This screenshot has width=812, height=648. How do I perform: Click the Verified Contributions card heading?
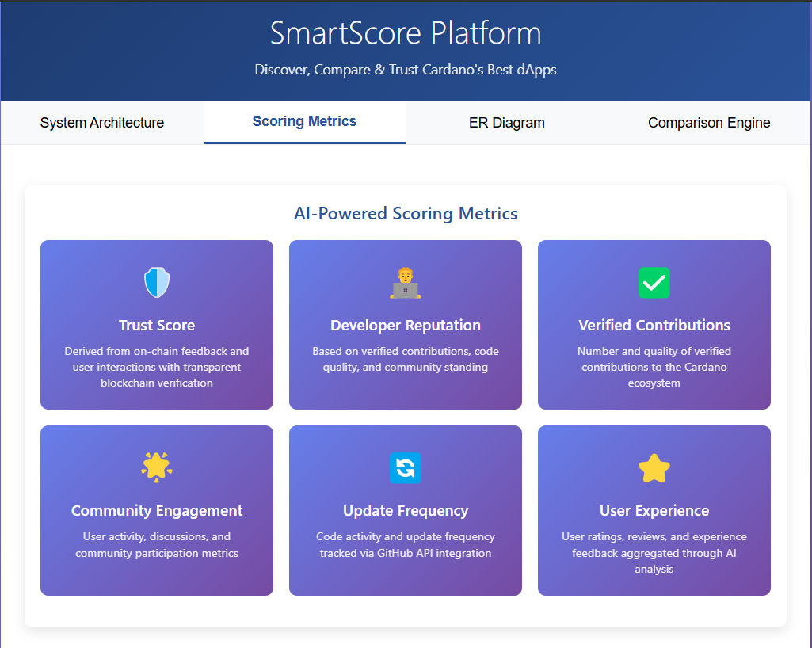pyautogui.click(x=654, y=326)
